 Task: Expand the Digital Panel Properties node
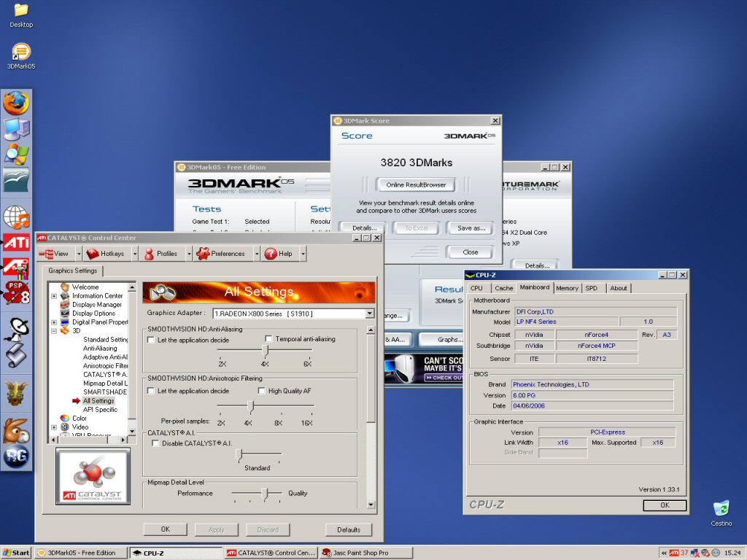[54, 322]
